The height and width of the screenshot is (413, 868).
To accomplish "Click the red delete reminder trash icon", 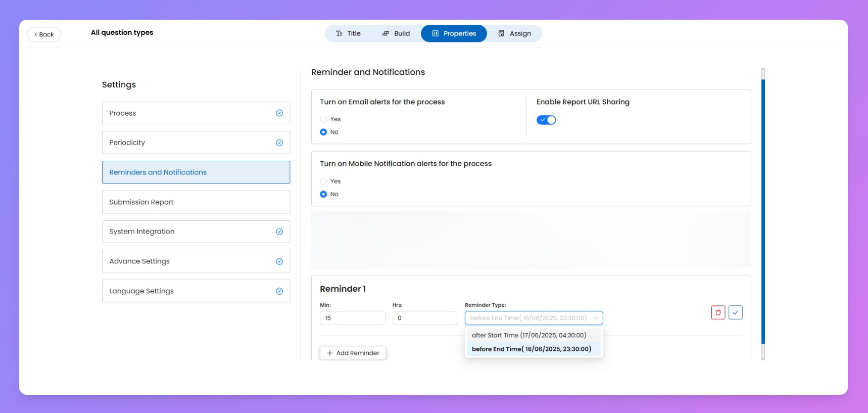I will pyautogui.click(x=718, y=312).
